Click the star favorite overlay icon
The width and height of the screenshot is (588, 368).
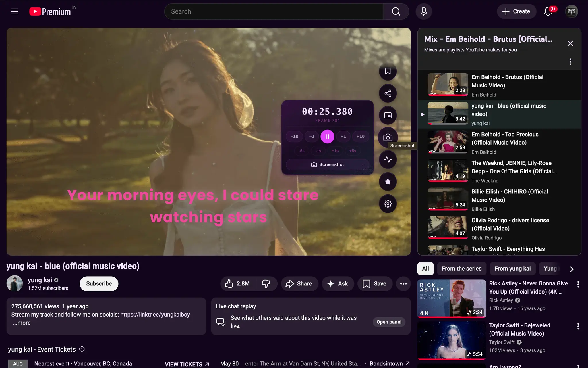(x=388, y=182)
